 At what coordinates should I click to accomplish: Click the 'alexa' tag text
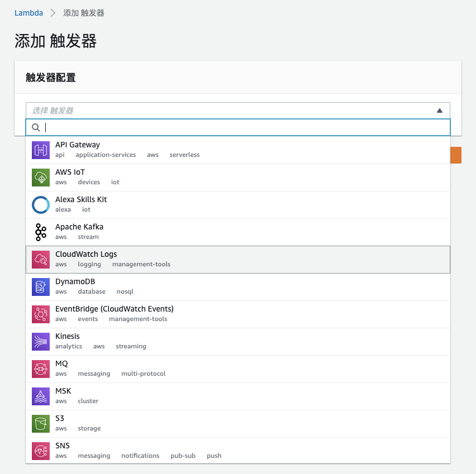click(63, 209)
